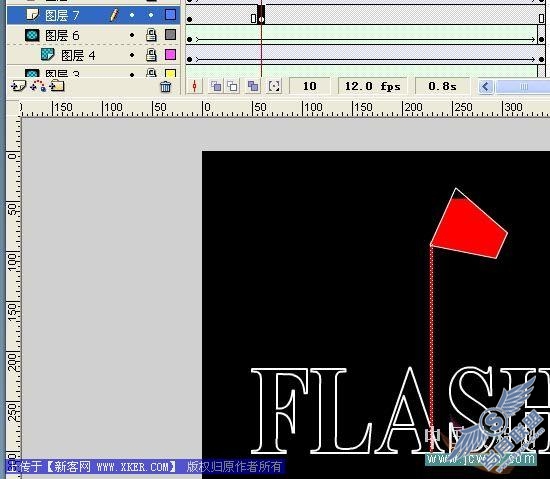Select first keyframe of 图层 7
This screenshot has width=550, height=479.
(189, 15)
